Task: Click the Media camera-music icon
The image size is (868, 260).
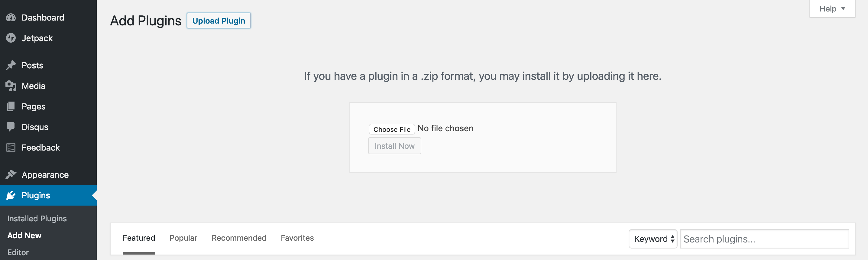Action: click(11, 86)
